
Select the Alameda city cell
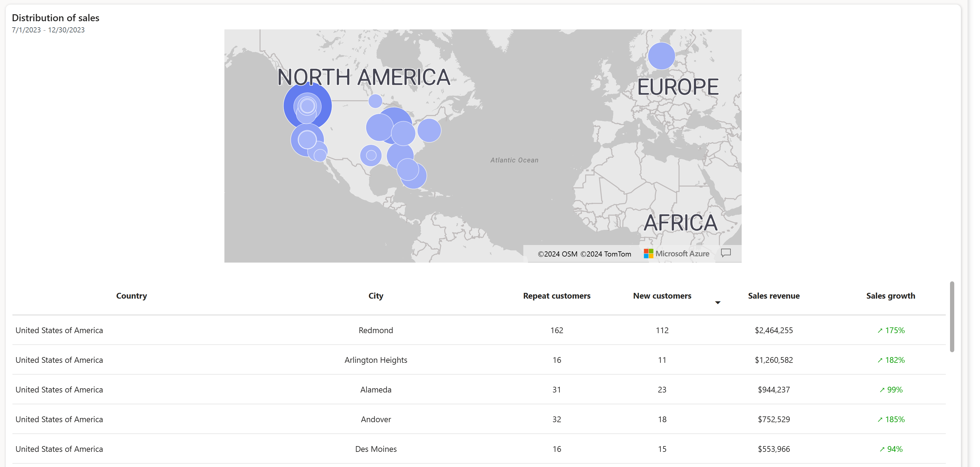coord(376,389)
